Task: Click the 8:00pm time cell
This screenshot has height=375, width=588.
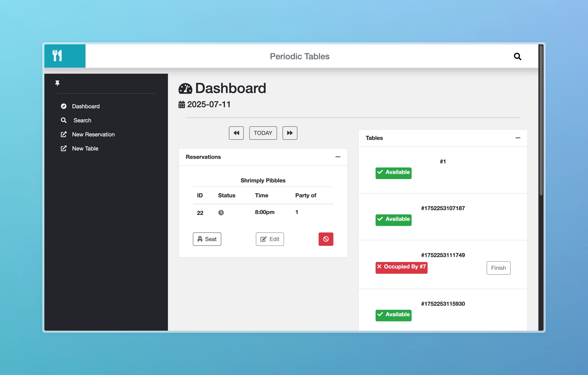Action: (265, 212)
